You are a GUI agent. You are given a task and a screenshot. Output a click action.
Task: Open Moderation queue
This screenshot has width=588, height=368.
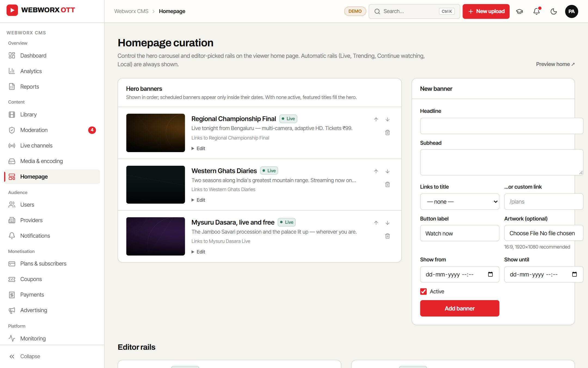point(52,130)
